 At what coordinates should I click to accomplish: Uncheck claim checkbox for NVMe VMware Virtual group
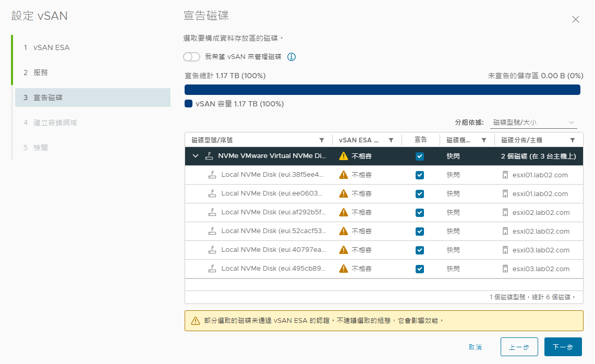(420, 156)
